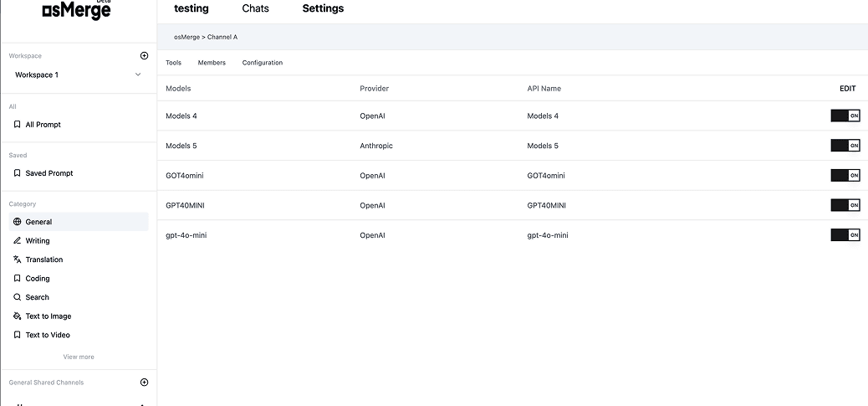
Task: Select the Coding category
Action: (38, 279)
